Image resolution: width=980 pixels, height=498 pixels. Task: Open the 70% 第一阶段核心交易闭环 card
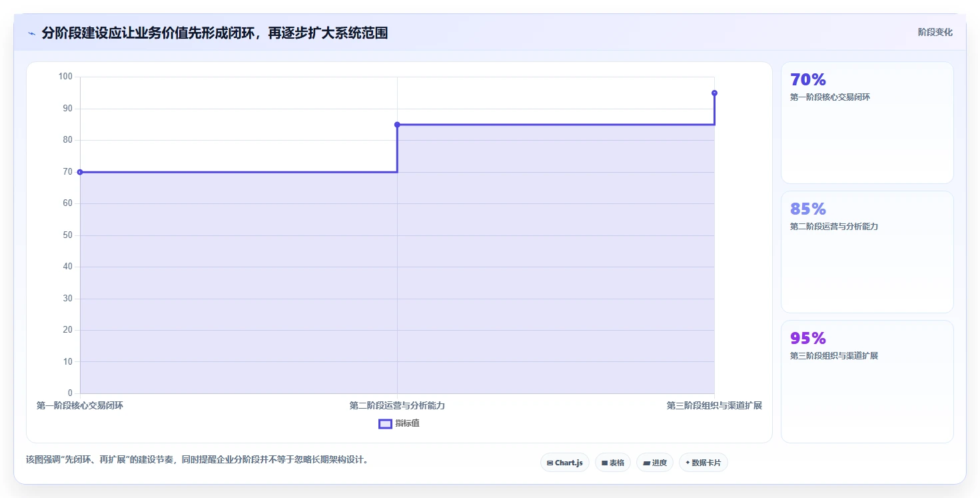coord(867,123)
